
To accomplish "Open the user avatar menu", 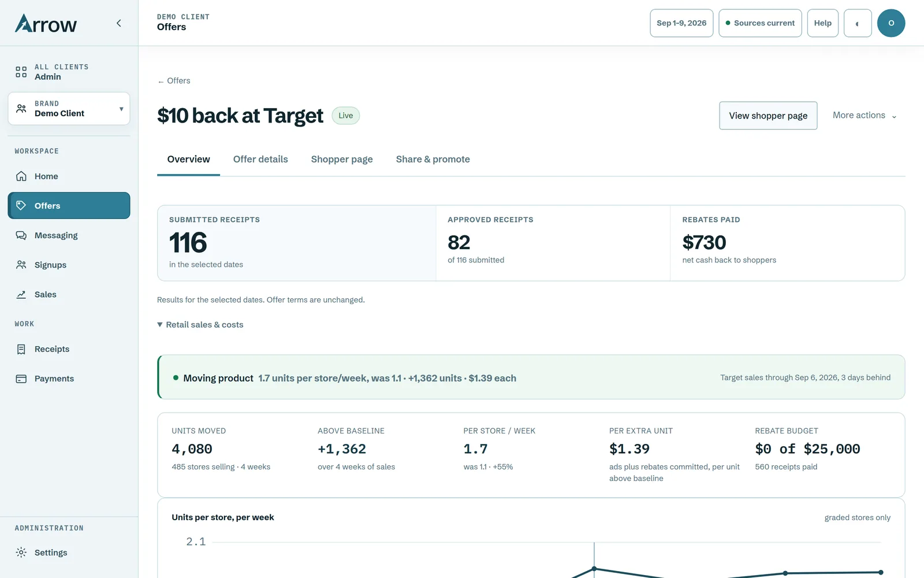I will click(x=891, y=23).
